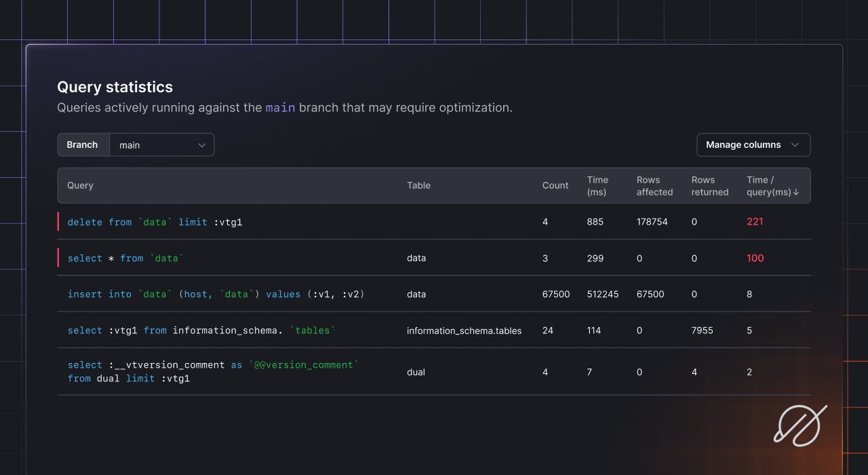The width and height of the screenshot is (868, 475).
Task: Click the Count column header
Action: (555, 185)
